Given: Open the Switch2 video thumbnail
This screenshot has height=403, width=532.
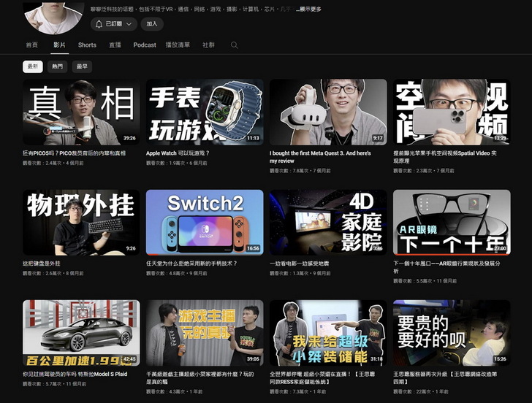Looking at the screenshot, I should 205,222.
